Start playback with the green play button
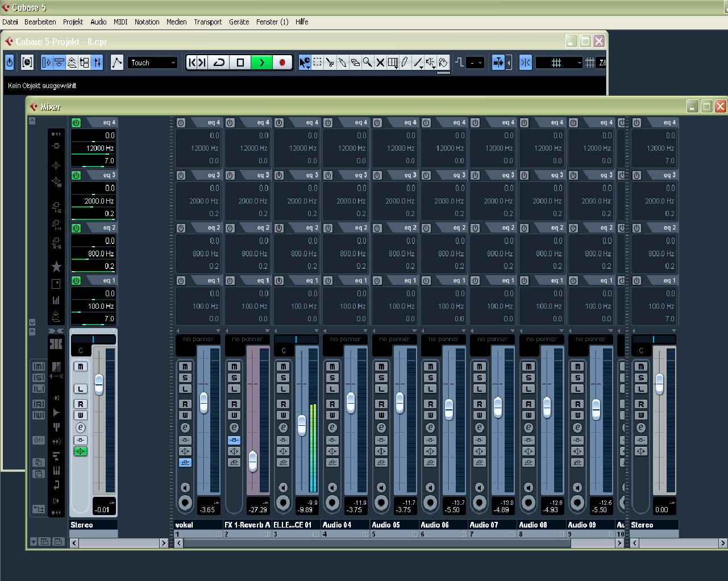Viewport: 728px width, 581px height. coord(261,63)
